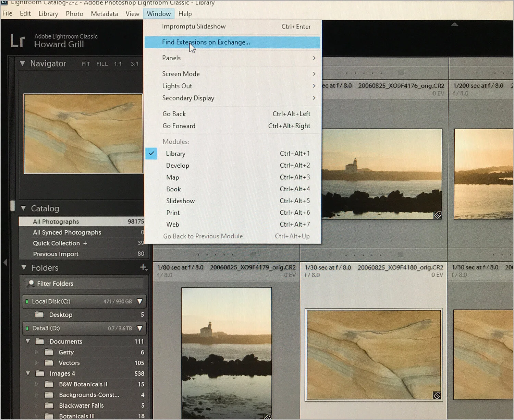Switch to the Book module
This screenshot has width=514, height=420.
[x=233, y=189]
